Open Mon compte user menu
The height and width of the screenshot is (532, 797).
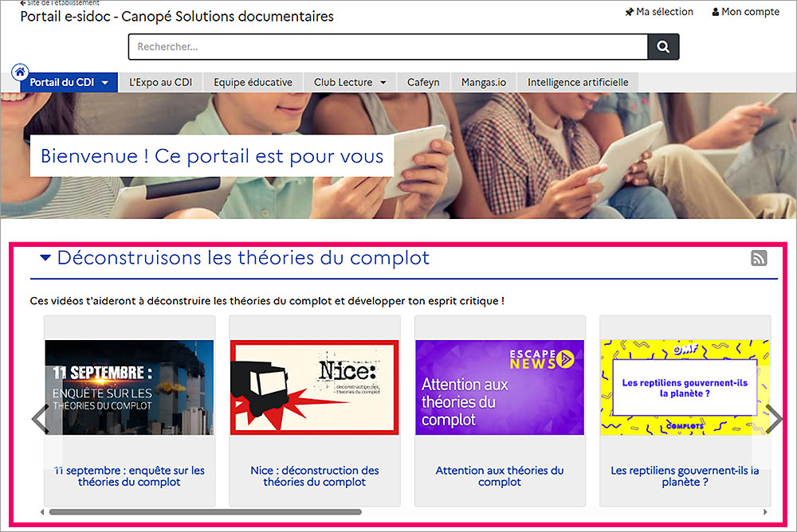pyautogui.click(x=745, y=12)
